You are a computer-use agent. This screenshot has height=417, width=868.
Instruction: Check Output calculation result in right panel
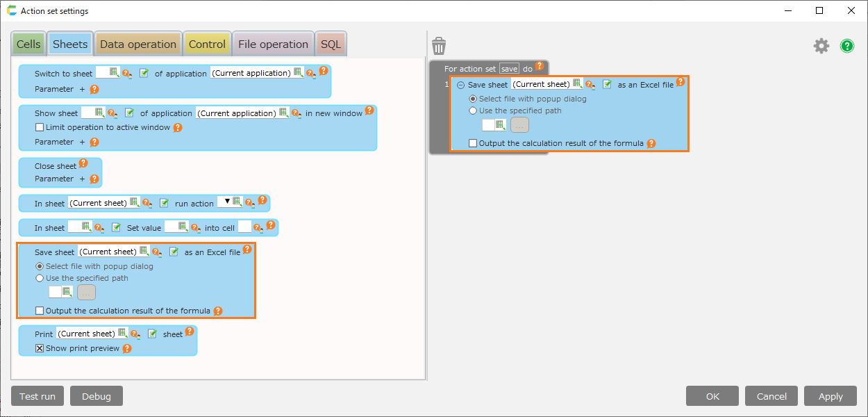point(473,144)
